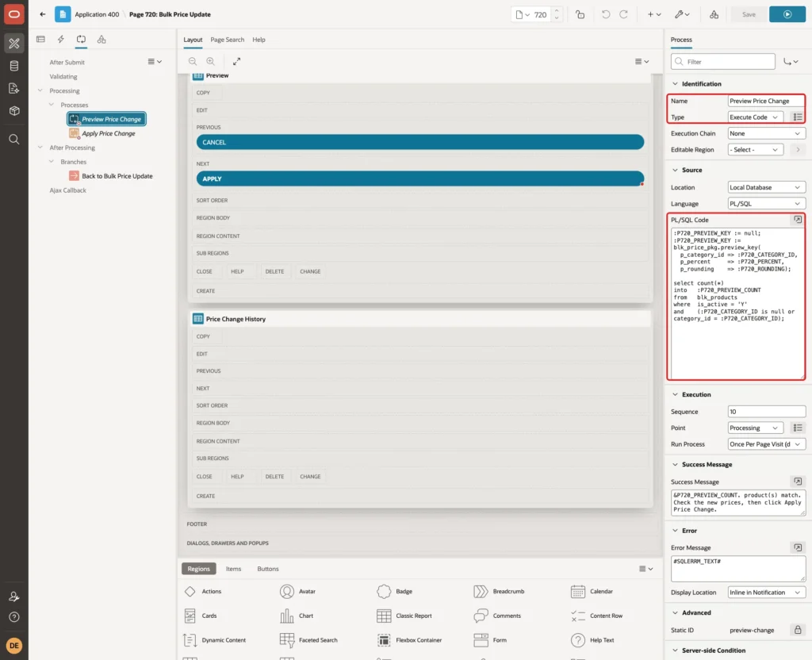The image size is (812, 660).
Task: Select the gallery Regions tab
Action: (x=198, y=568)
